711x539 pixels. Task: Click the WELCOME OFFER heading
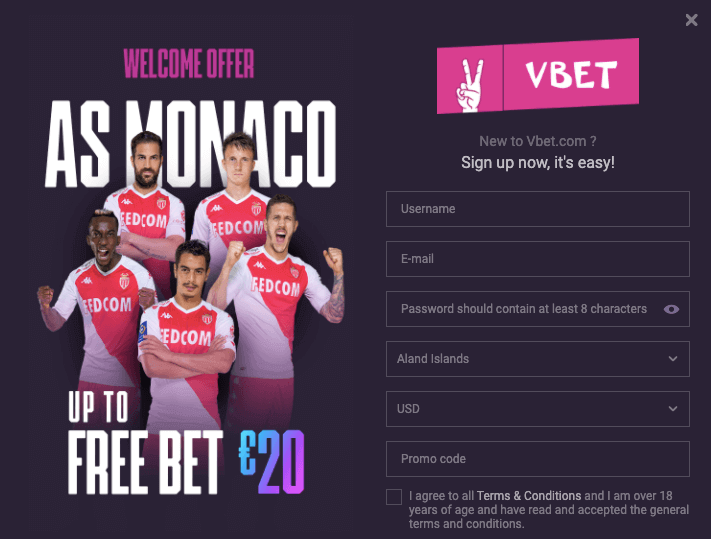189,63
